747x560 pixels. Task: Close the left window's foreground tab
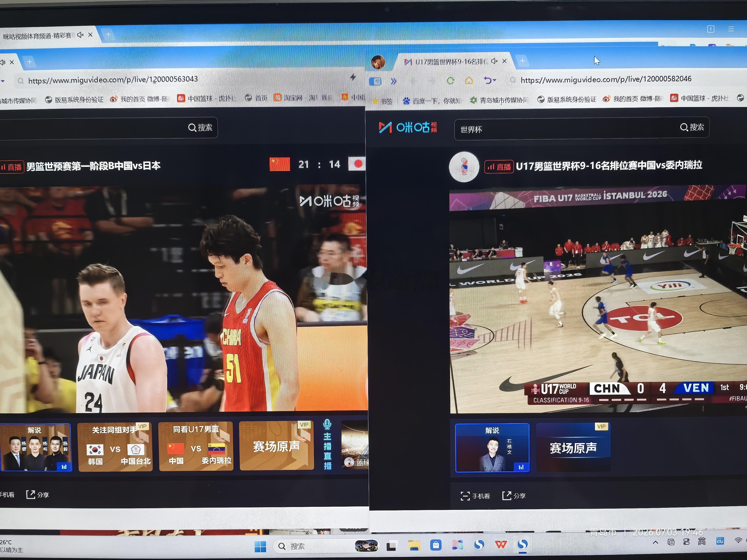(x=12, y=62)
